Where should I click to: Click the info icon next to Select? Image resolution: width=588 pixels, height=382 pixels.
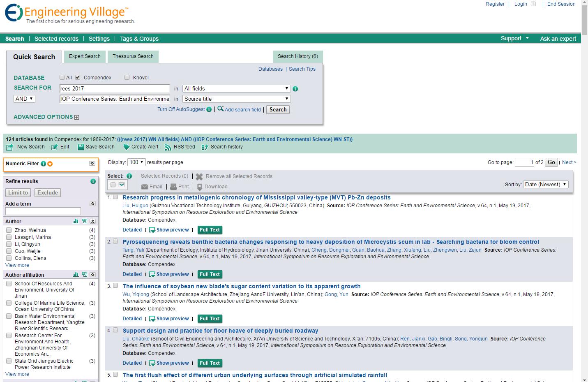129,176
